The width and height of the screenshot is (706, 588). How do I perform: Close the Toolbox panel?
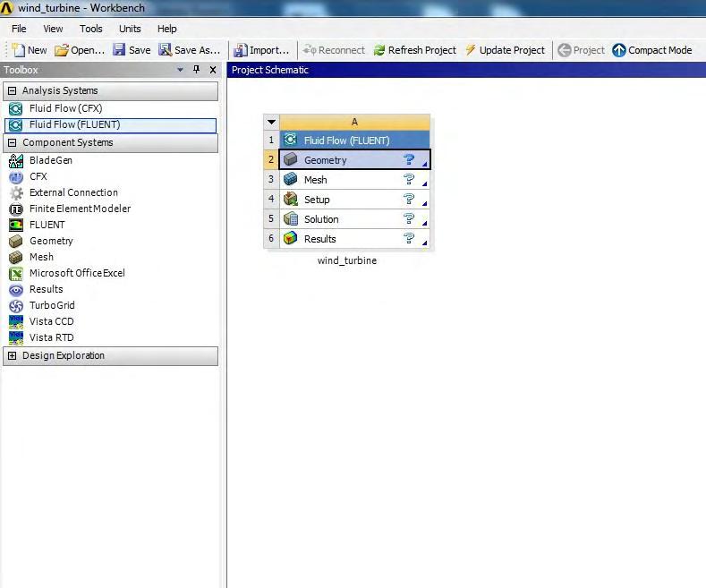pos(213,70)
